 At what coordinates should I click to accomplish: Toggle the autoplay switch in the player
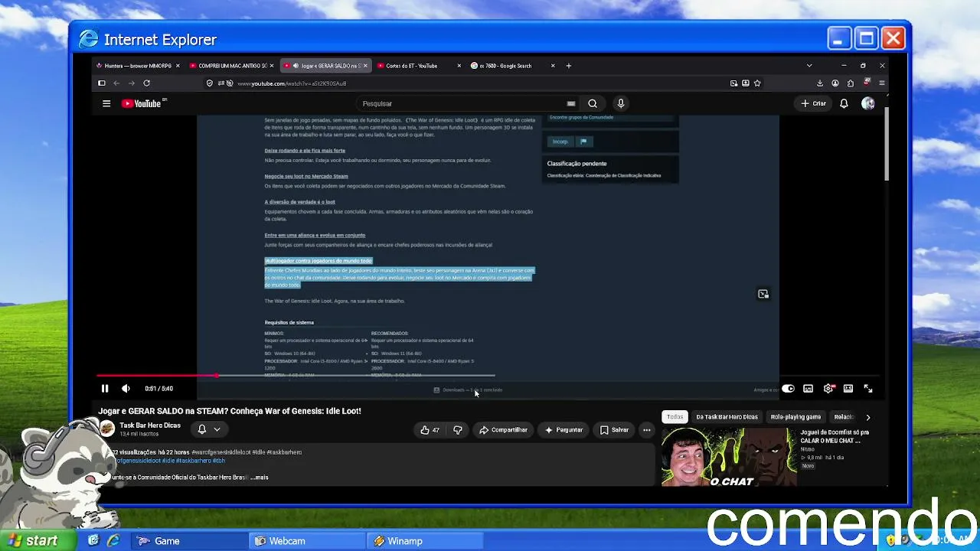[788, 389]
